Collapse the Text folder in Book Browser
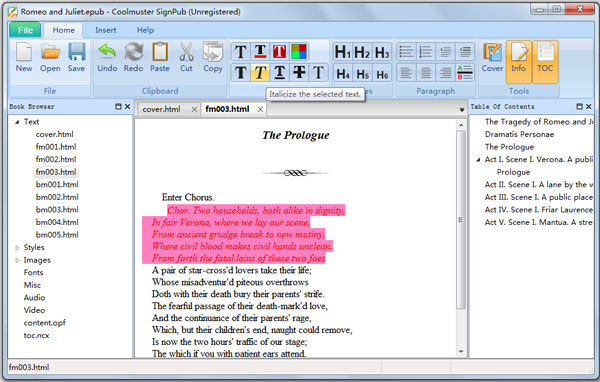Image resolution: width=600 pixels, height=382 pixels. 17,122
